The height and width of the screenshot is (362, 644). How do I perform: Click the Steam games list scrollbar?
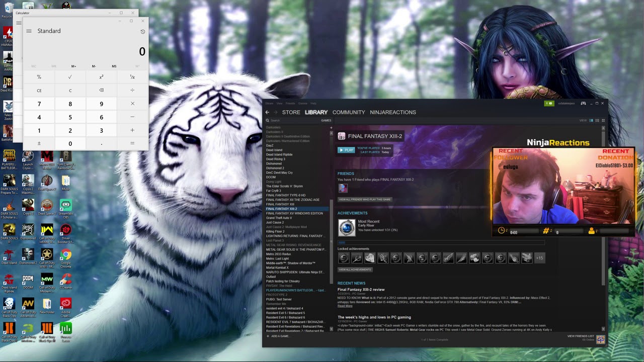click(x=331, y=241)
